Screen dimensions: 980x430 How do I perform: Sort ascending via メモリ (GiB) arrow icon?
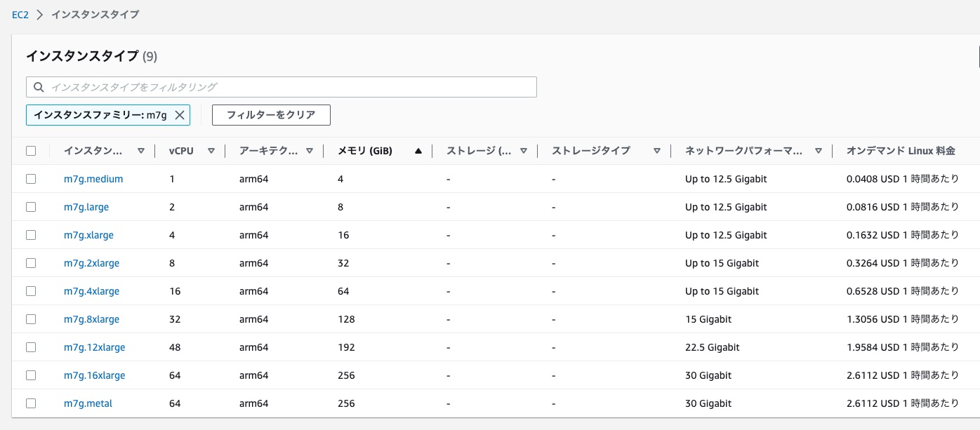click(x=418, y=151)
